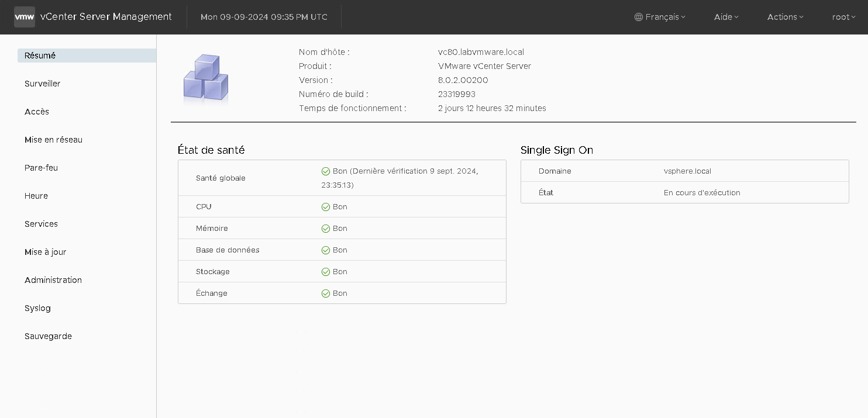This screenshot has height=418, width=868.
Task: Click the globe language icon
Action: pyautogui.click(x=639, y=17)
